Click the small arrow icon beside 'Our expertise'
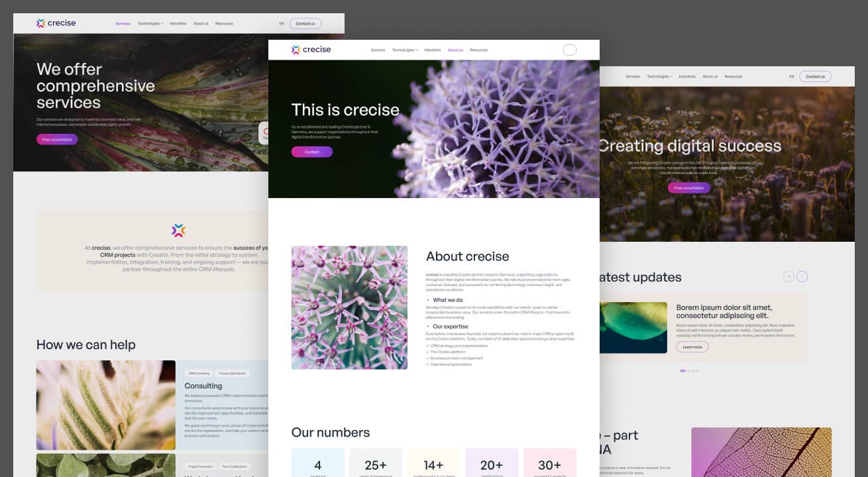 pyautogui.click(x=428, y=327)
